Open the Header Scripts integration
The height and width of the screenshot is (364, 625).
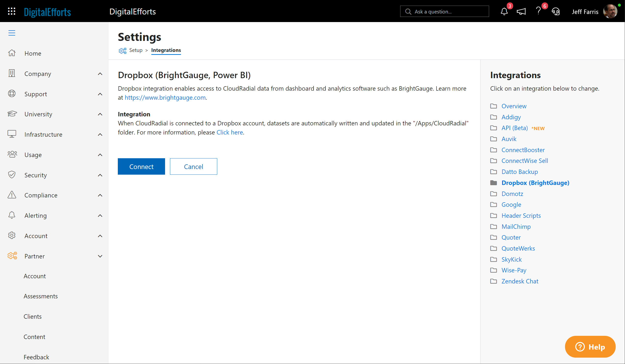521,216
